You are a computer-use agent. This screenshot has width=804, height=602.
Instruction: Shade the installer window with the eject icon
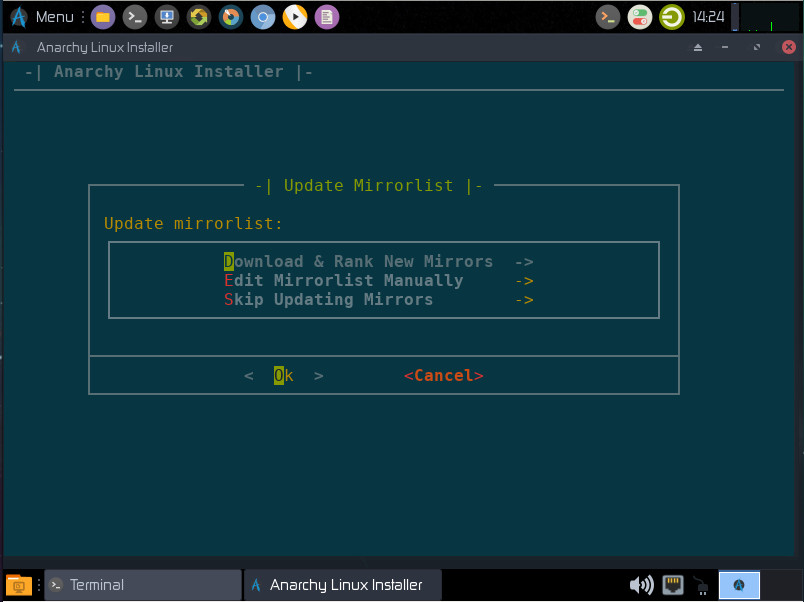click(698, 47)
